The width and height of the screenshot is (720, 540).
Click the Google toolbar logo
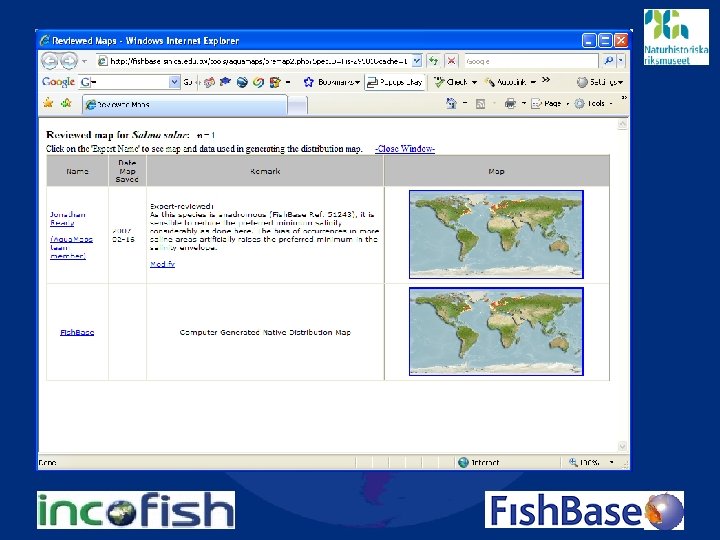(58, 82)
